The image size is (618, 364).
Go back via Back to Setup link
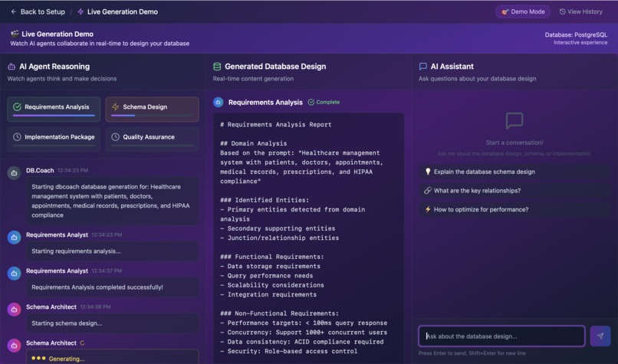[x=38, y=11]
